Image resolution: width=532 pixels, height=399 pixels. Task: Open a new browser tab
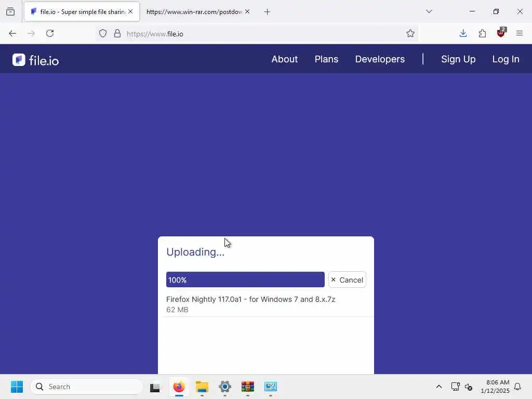point(268,12)
